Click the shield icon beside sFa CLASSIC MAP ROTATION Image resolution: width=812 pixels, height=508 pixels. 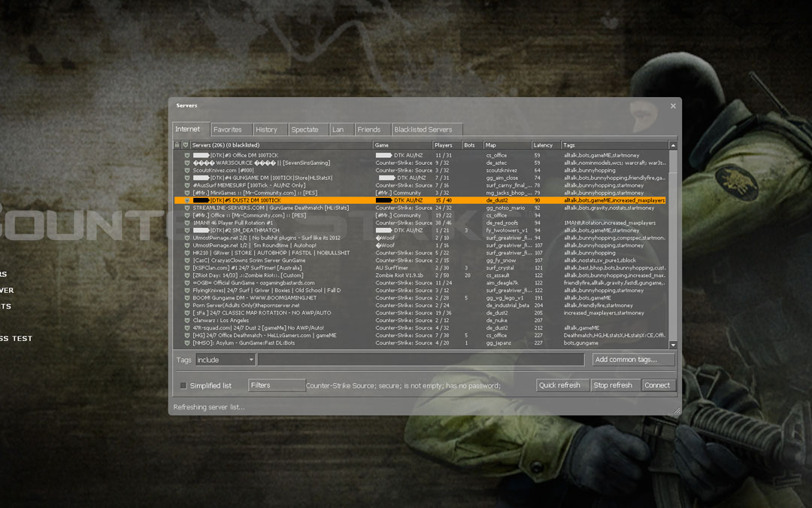click(x=187, y=313)
